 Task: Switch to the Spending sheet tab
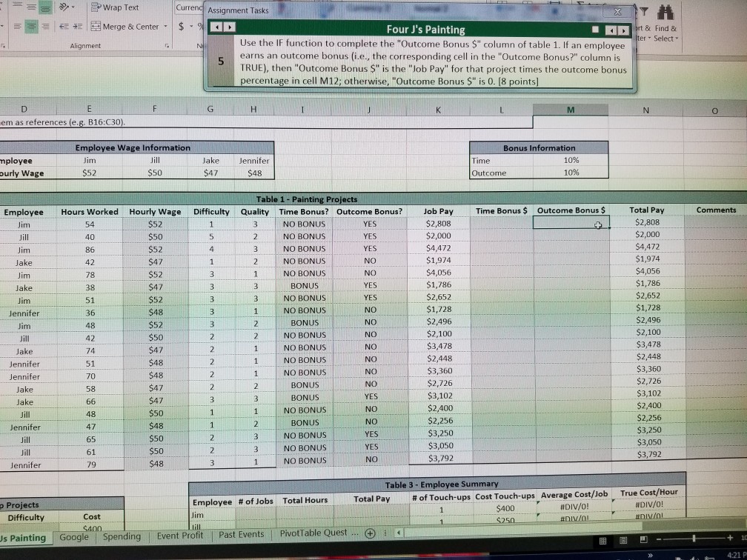click(x=122, y=536)
